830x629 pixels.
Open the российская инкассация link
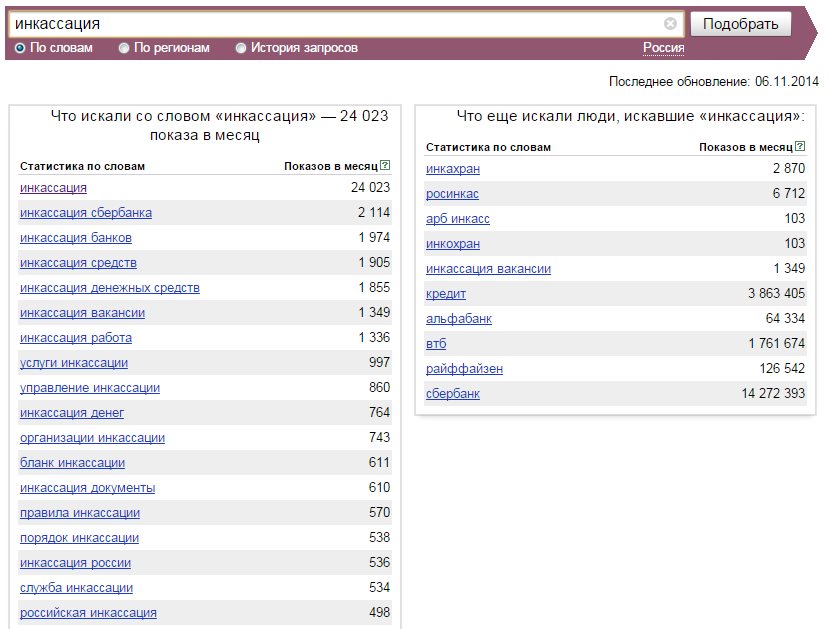(88, 613)
